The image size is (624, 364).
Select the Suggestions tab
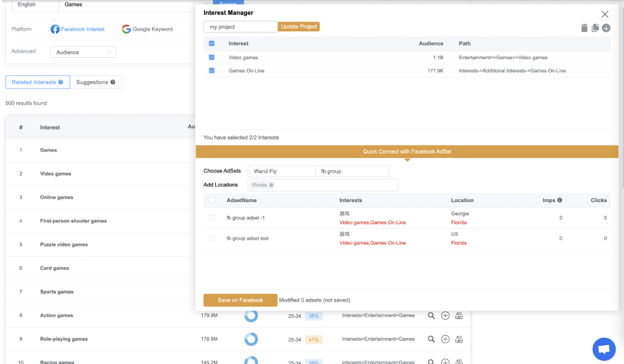pos(96,82)
